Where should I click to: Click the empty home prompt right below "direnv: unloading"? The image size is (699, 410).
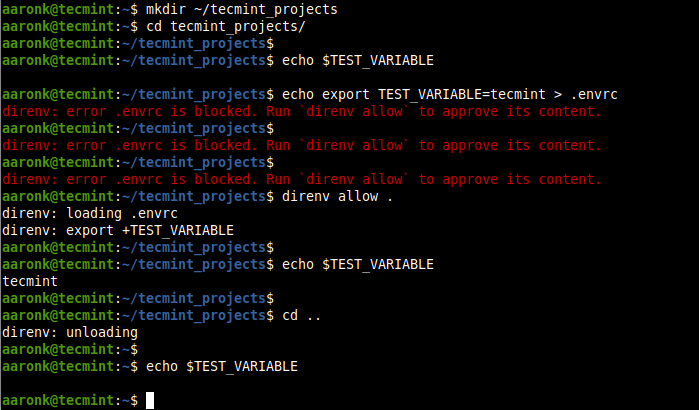[x=68, y=349]
